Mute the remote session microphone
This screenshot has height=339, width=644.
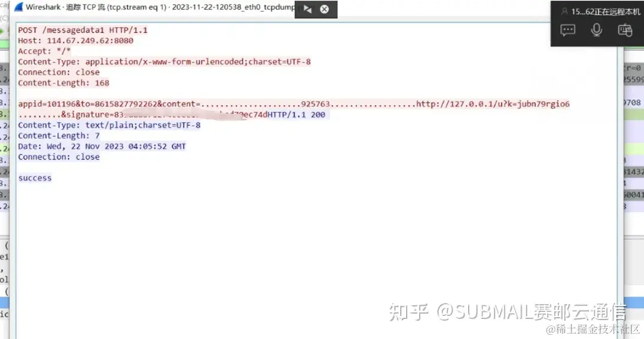(596, 30)
